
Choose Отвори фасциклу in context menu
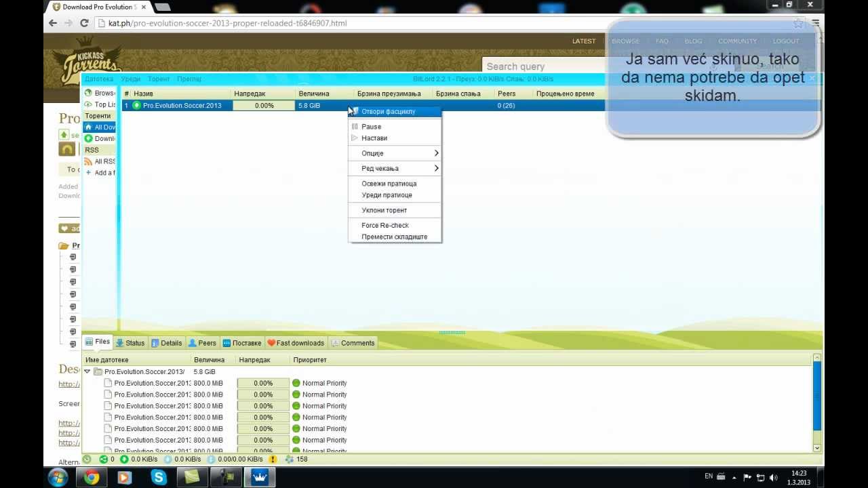pos(395,111)
